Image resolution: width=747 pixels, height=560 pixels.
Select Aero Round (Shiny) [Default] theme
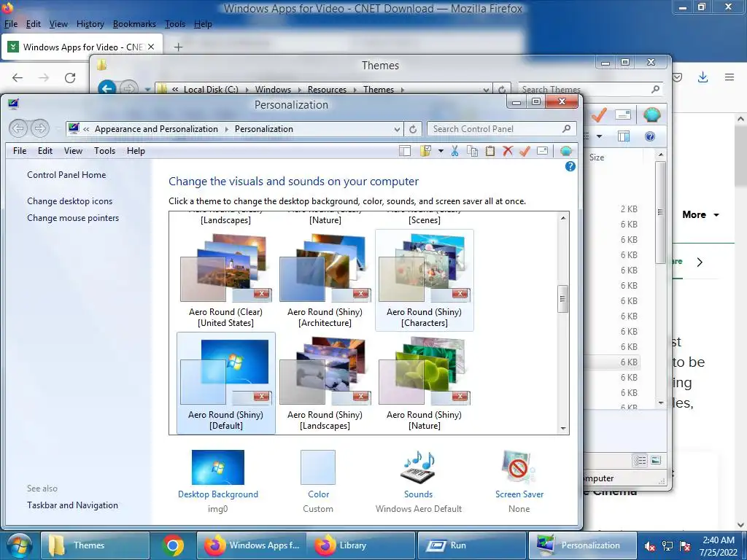pyautogui.click(x=226, y=383)
